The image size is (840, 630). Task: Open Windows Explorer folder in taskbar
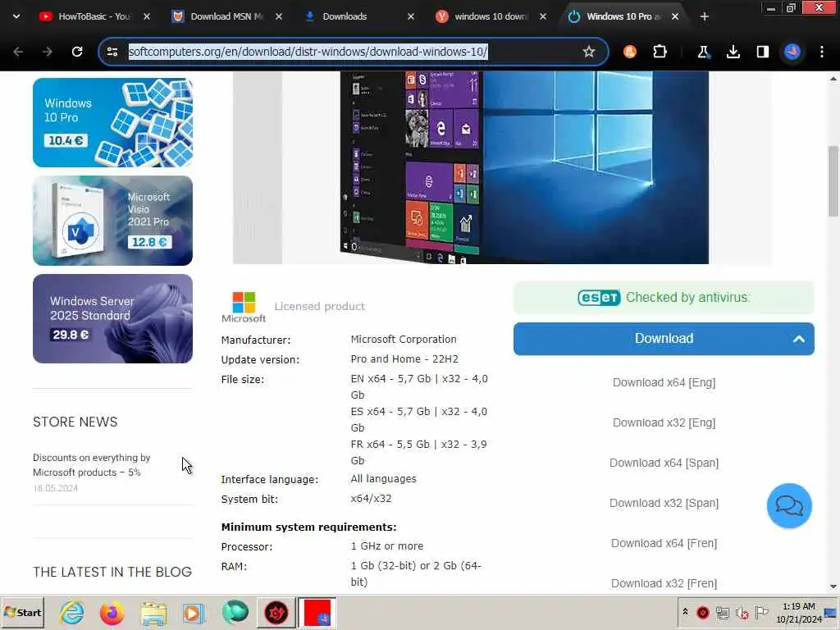coord(153,612)
